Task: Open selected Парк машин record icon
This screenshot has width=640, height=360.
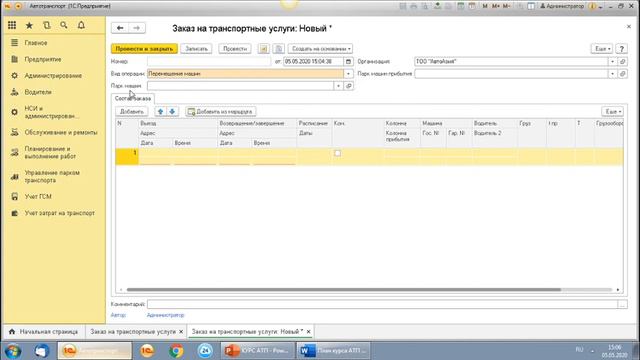Action: click(x=349, y=86)
